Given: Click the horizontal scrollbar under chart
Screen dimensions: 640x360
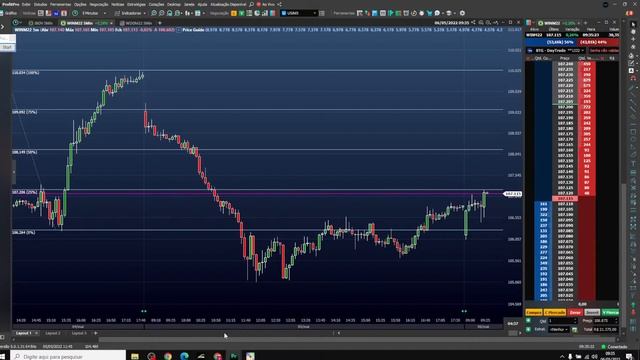Looking at the screenshot, I should pos(357,339).
